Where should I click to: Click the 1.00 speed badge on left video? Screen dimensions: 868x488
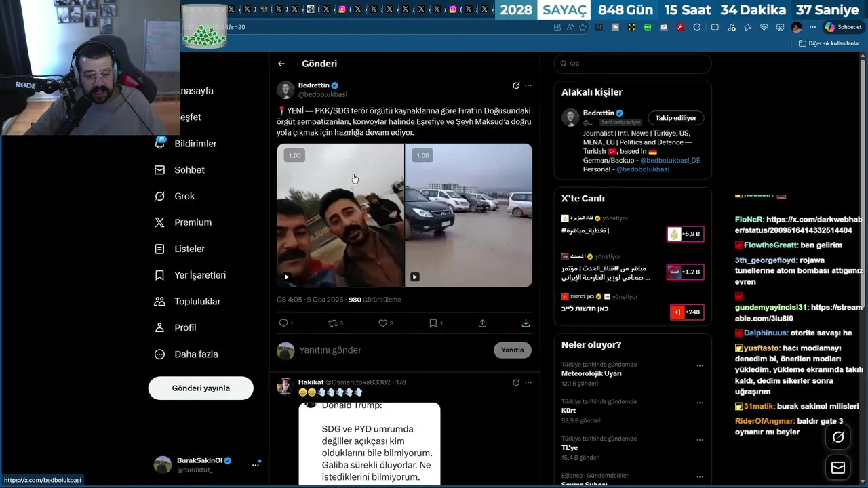(x=294, y=156)
